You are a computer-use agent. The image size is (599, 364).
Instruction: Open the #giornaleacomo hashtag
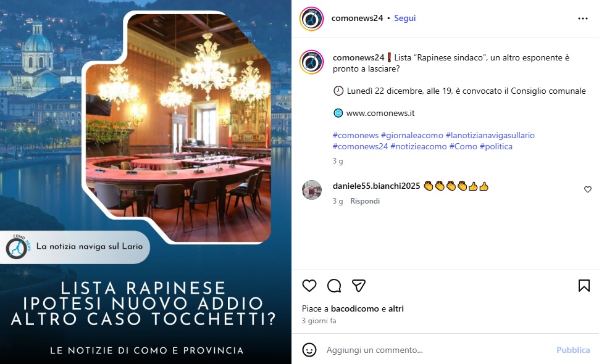(x=412, y=135)
